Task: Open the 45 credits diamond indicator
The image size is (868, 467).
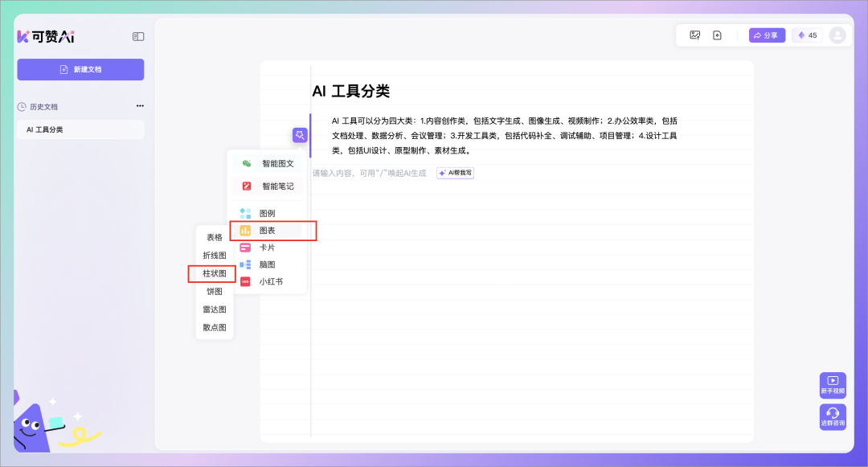Action: pyautogui.click(x=807, y=35)
